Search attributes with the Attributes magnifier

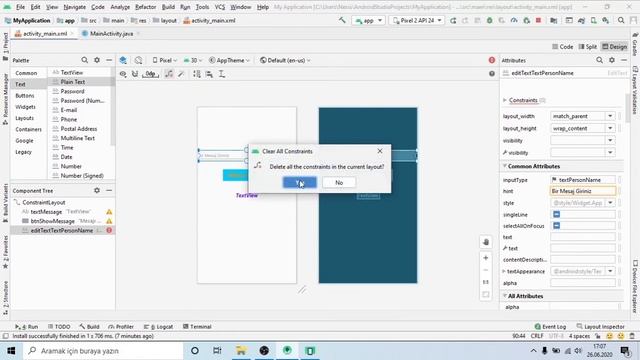(599, 60)
